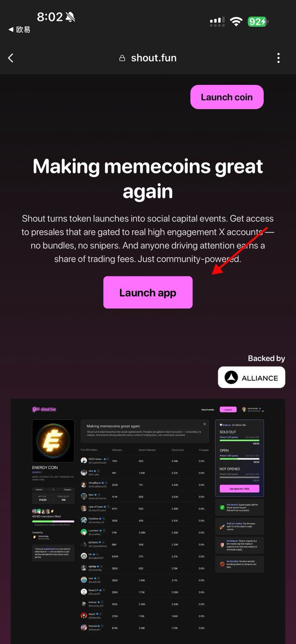296x644 pixels.
Task: Click the Launch coin button
Action: pyautogui.click(x=227, y=97)
